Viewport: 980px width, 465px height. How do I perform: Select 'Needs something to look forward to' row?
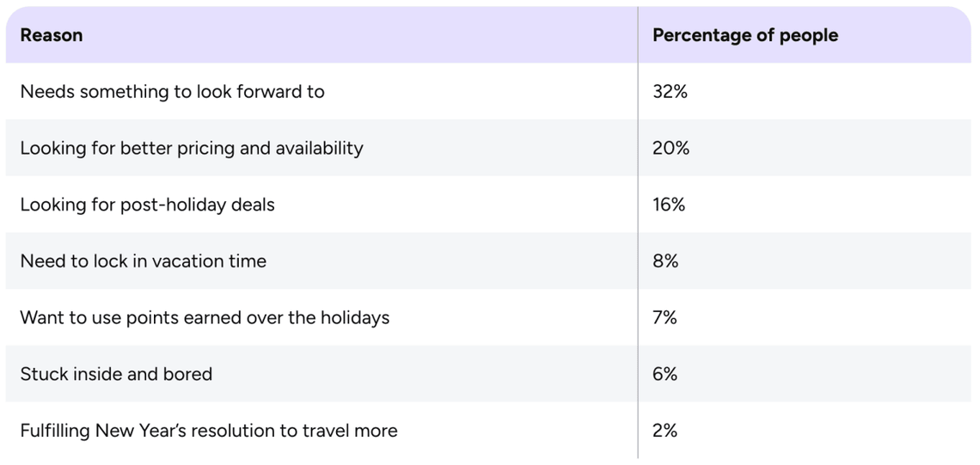coord(172,91)
